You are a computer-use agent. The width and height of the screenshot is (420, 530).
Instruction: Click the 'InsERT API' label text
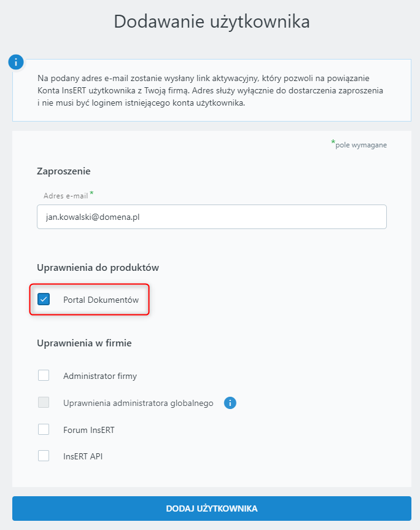(83, 456)
